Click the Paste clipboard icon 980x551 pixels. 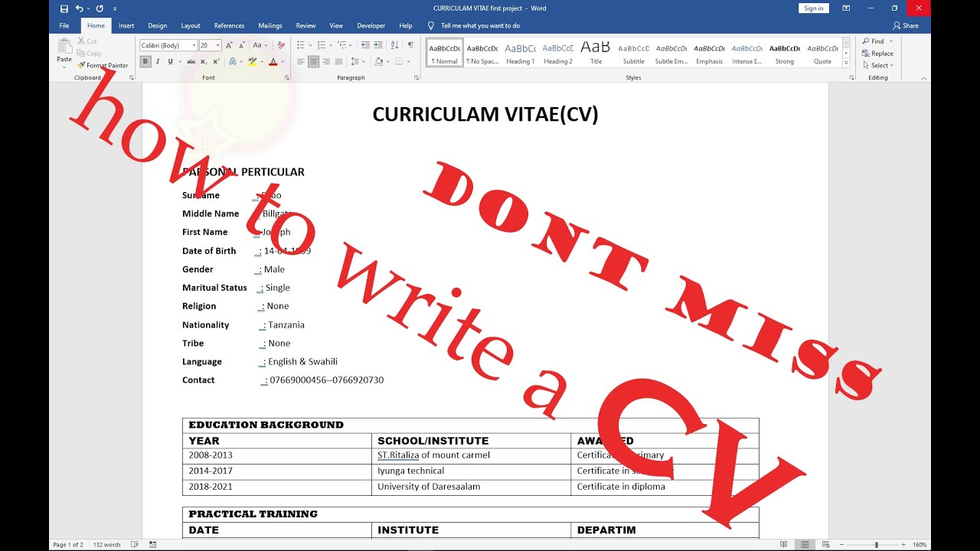[x=64, y=47]
